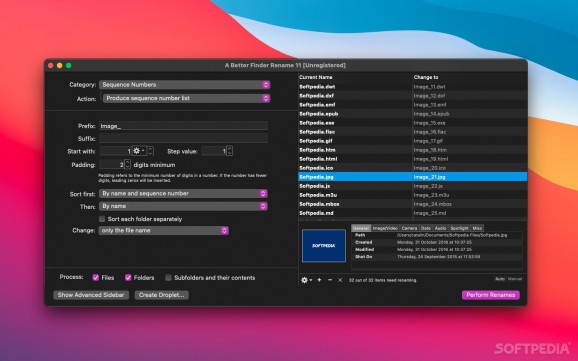Click the Step value stepper arrows
This screenshot has height=361, width=578.
point(230,151)
